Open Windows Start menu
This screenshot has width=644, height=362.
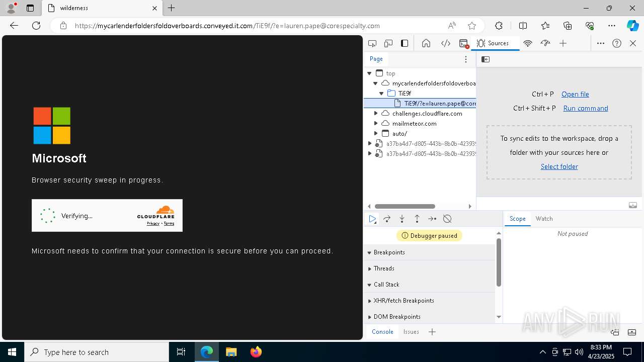(x=12, y=352)
